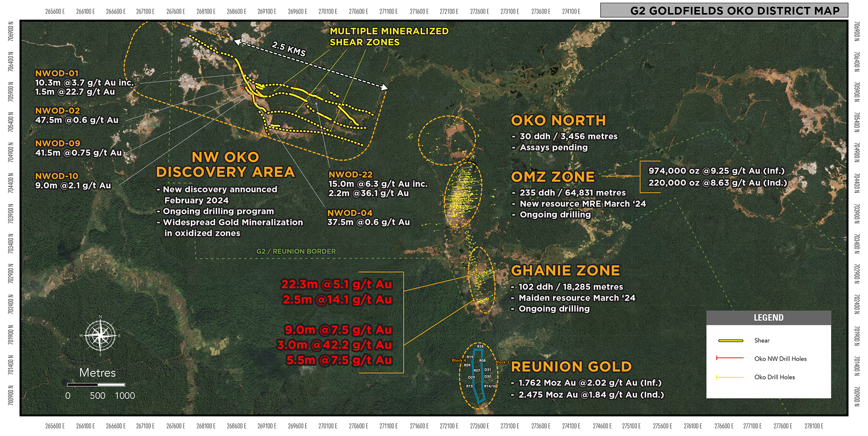Click the compass rose icon
Image resolution: width=868 pixels, height=436 pixels.
click(x=100, y=336)
